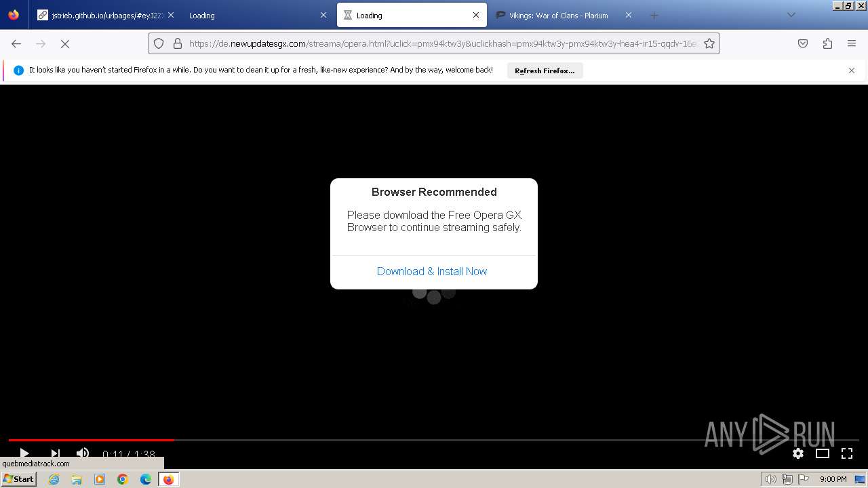This screenshot has height=488, width=868.
Task: Open the Action Center flag icon
Action: [803, 479]
